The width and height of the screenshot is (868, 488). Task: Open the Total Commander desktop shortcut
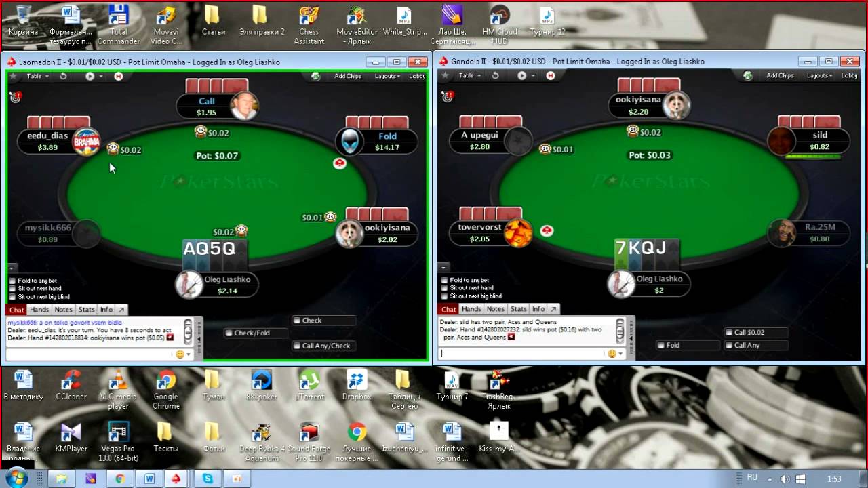click(119, 25)
